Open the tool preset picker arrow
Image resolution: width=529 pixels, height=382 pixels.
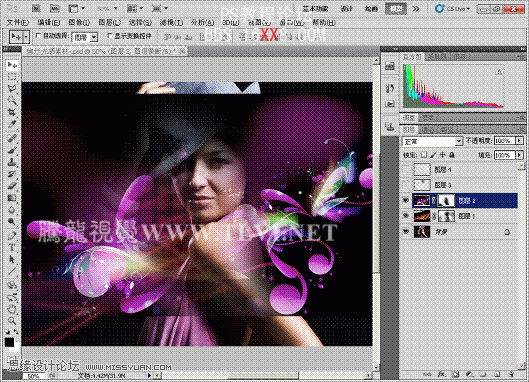pyautogui.click(x=26, y=37)
